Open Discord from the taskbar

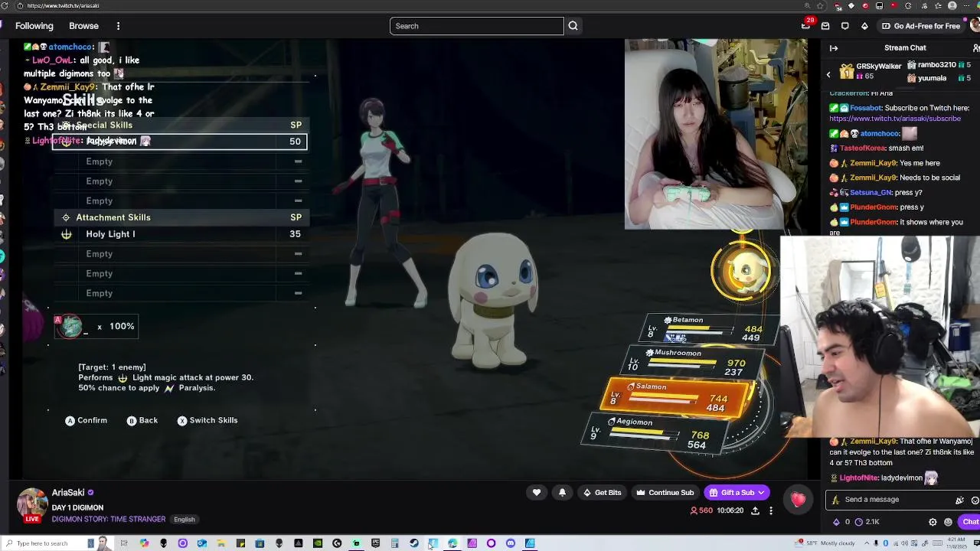pyautogui.click(x=511, y=543)
